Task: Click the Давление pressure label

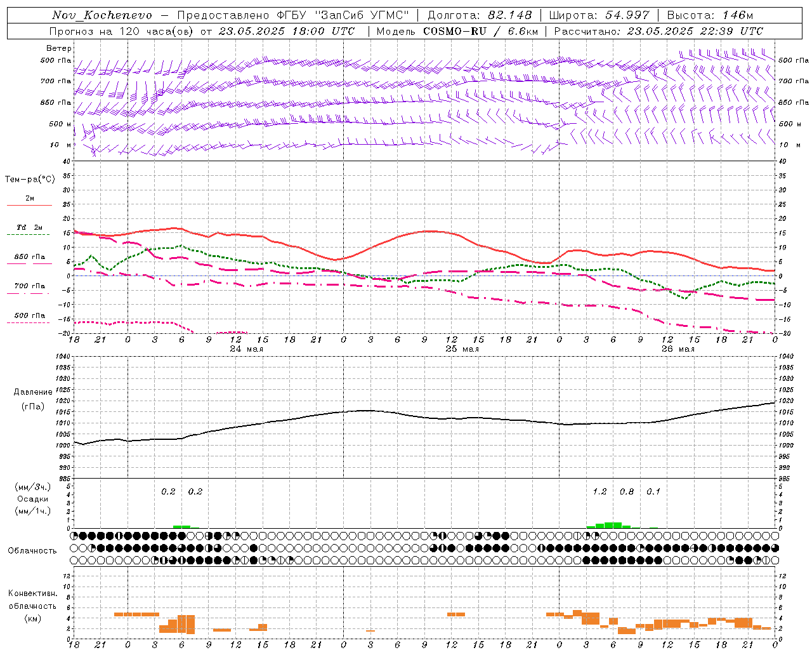Action: pyautogui.click(x=33, y=392)
